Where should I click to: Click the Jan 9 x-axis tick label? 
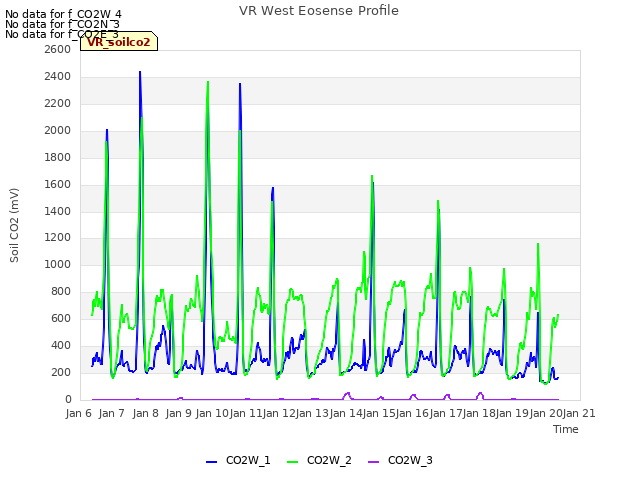pos(178,413)
